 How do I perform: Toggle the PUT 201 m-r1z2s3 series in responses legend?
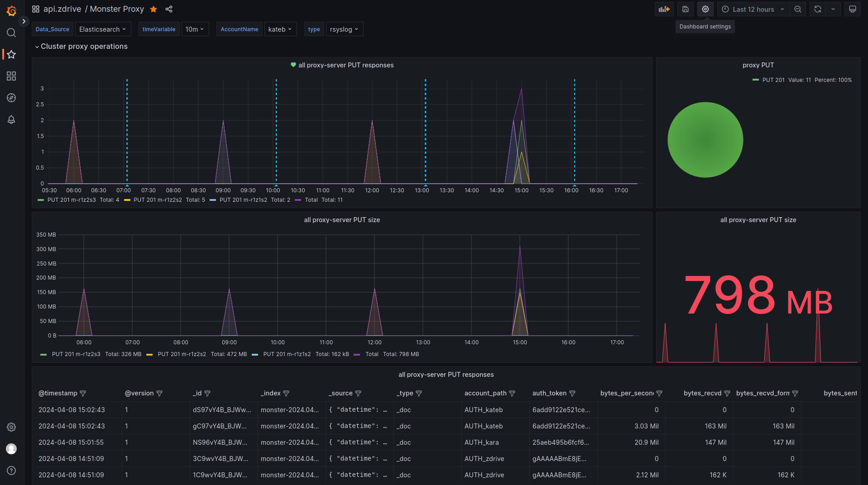71,200
